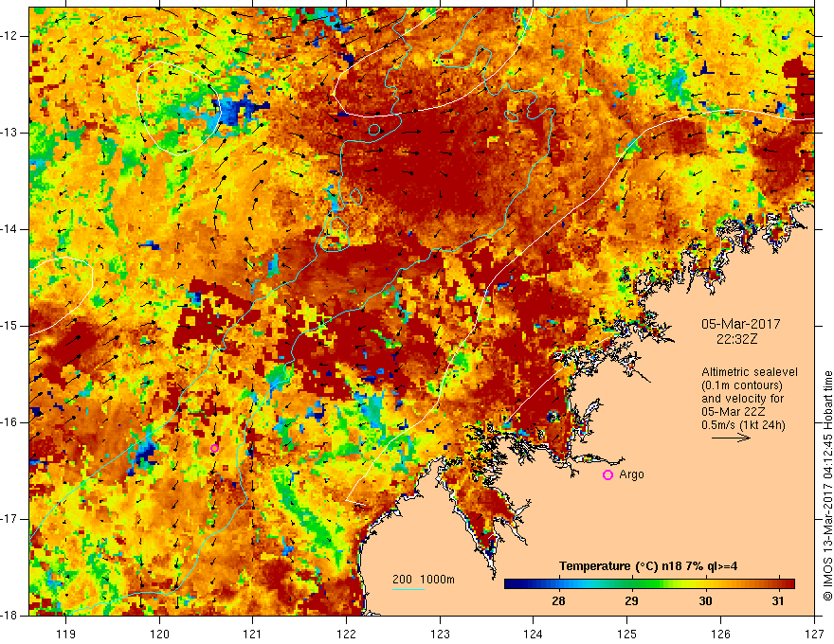Click the longitude axis label 124
The width and height of the screenshot is (834, 644).
point(534,634)
